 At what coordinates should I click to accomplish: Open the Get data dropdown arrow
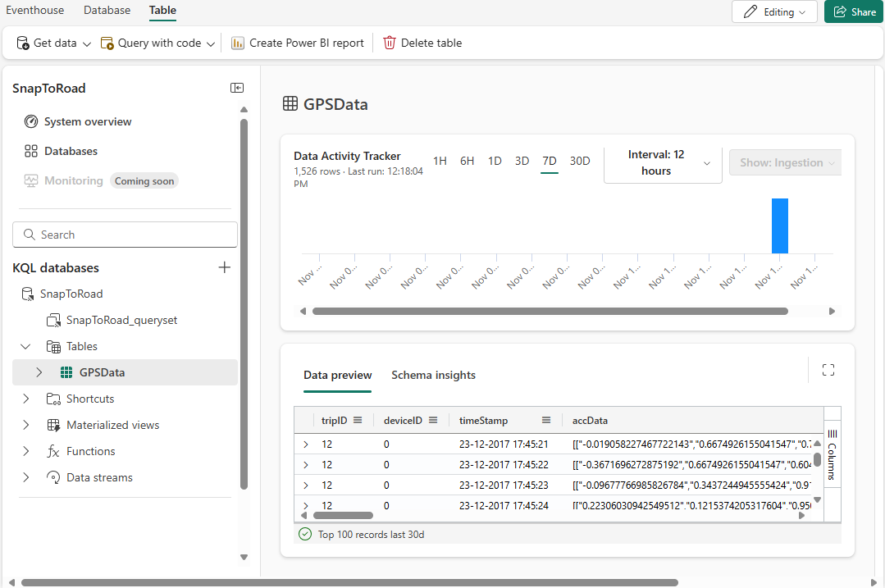(x=87, y=44)
